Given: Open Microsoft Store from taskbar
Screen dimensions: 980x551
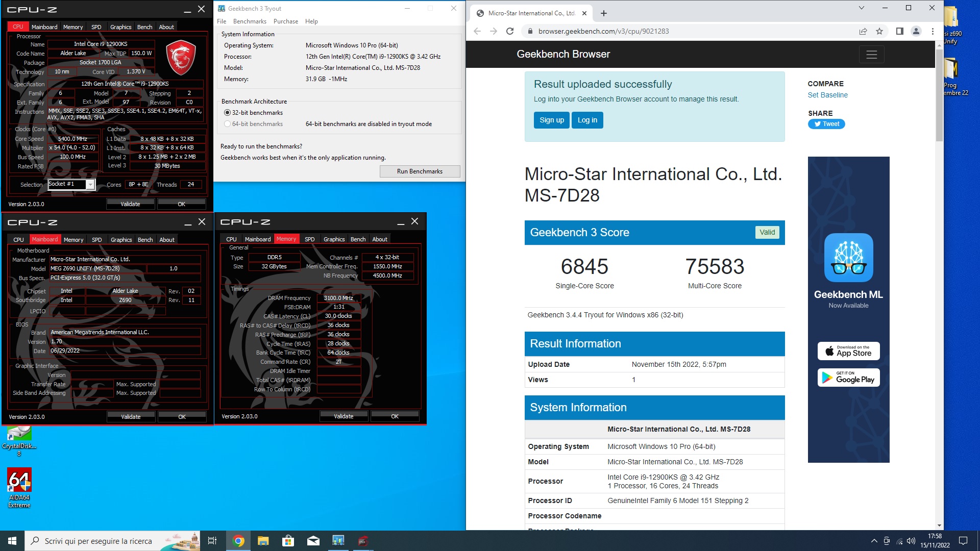Looking at the screenshot, I should coord(288,541).
